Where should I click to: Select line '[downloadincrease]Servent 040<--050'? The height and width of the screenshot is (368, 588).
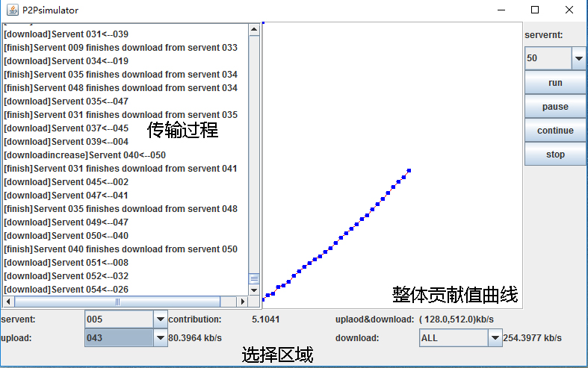(x=84, y=155)
